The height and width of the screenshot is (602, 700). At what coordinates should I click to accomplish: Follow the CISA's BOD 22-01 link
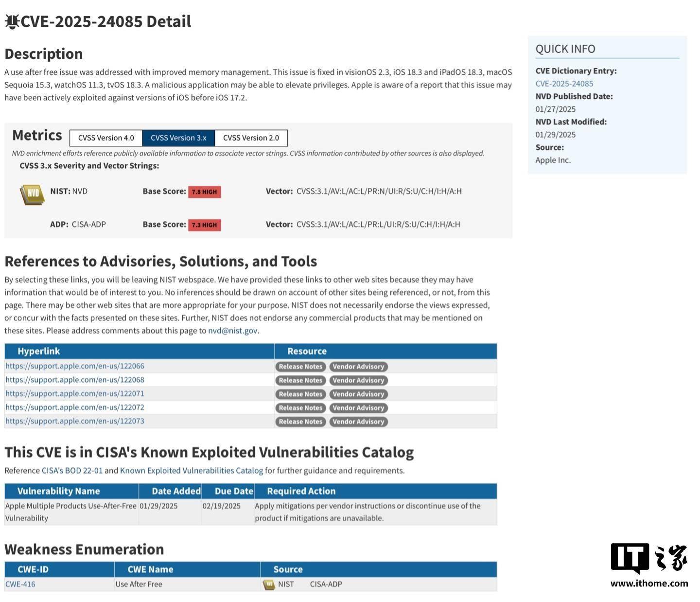(72, 471)
